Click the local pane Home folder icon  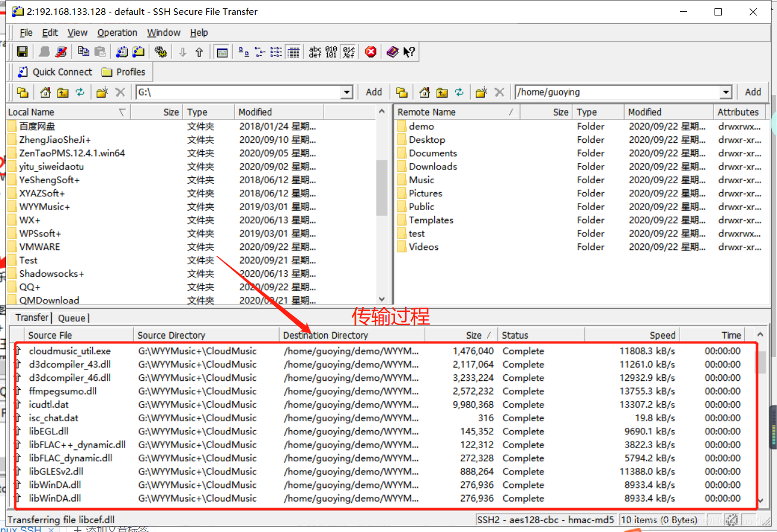45,92
